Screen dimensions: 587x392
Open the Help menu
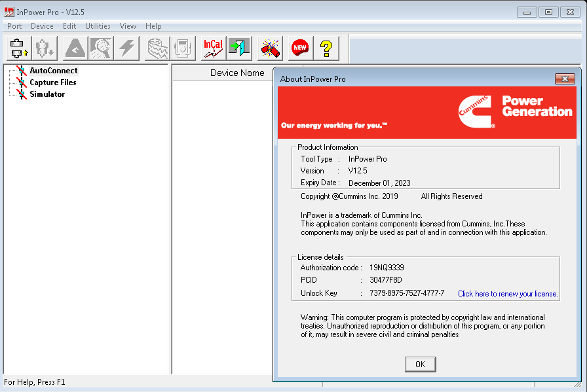153,26
